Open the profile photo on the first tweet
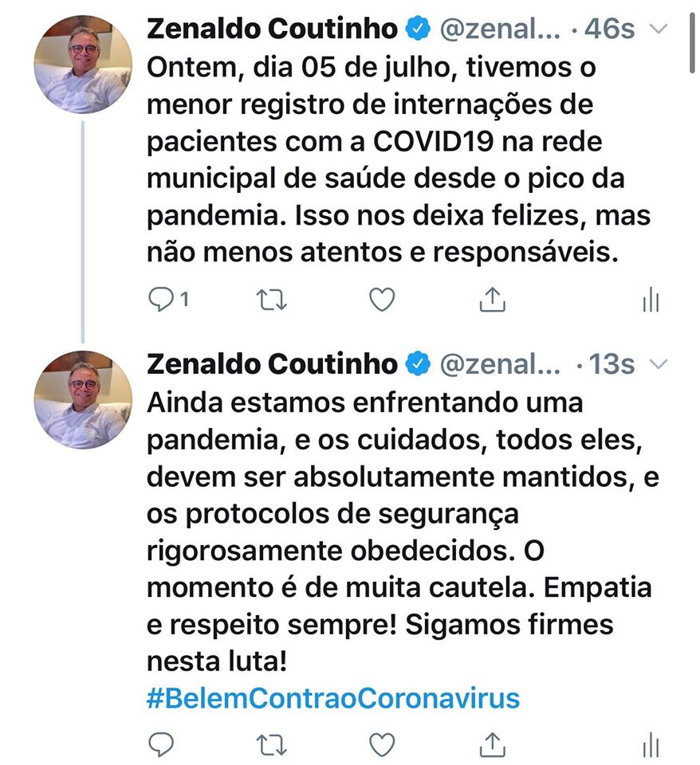The width and height of the screenshot is (700, 765). (x=83, y=64)
